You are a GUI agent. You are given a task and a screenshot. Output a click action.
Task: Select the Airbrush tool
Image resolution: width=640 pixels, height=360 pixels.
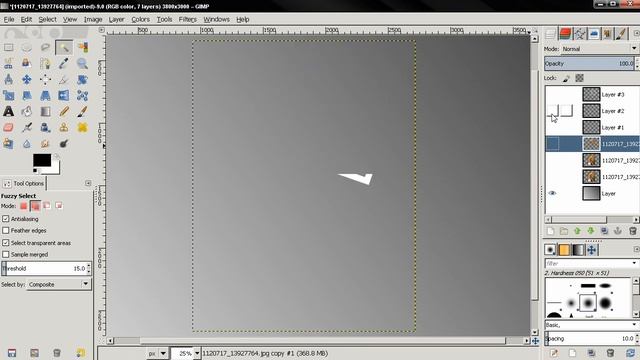click(x=27, y=128)
